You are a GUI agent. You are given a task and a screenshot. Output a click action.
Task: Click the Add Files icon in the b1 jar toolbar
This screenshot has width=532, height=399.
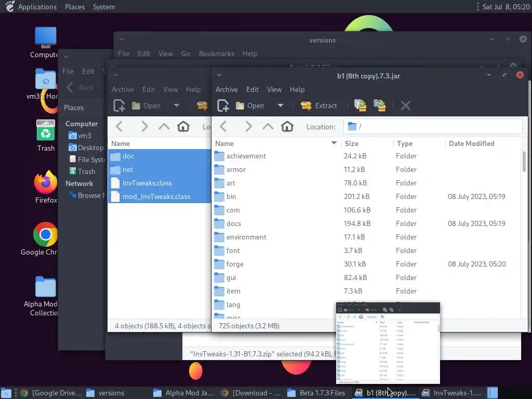[x=361, y=105]
